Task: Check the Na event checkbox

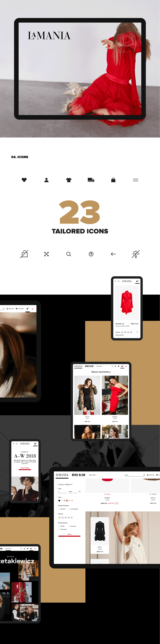Action: tap(69, 526)
